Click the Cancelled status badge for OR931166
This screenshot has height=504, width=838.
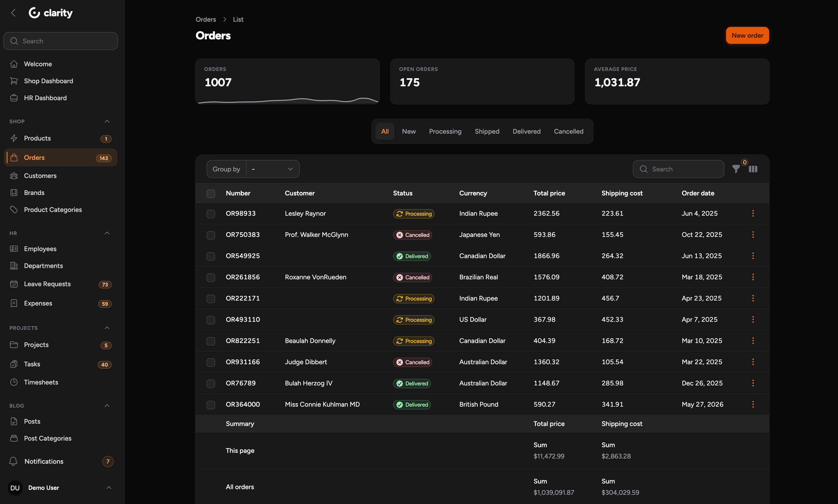pyautogui.click(x=412, y=362)
